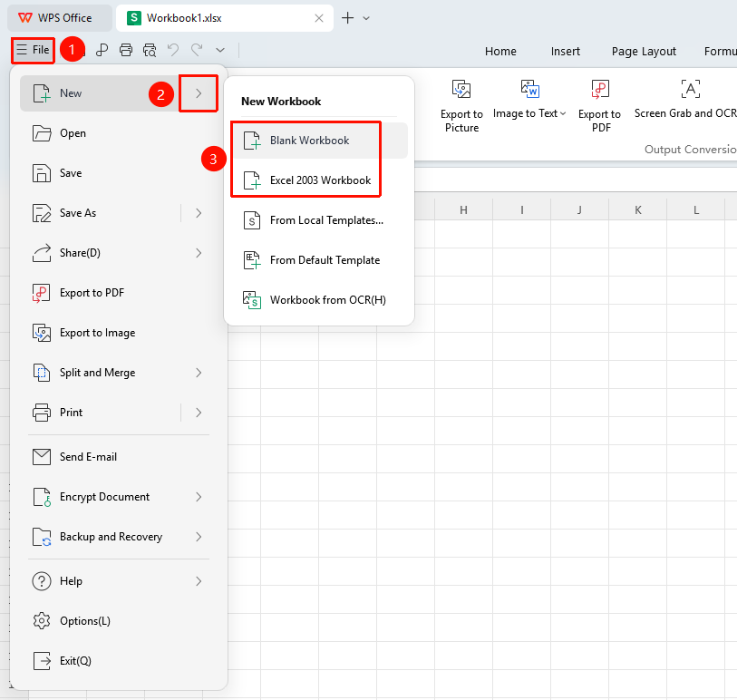Viewport: 737px width, 700px height.
Task: Select the column H header
Action: (463, 209)
